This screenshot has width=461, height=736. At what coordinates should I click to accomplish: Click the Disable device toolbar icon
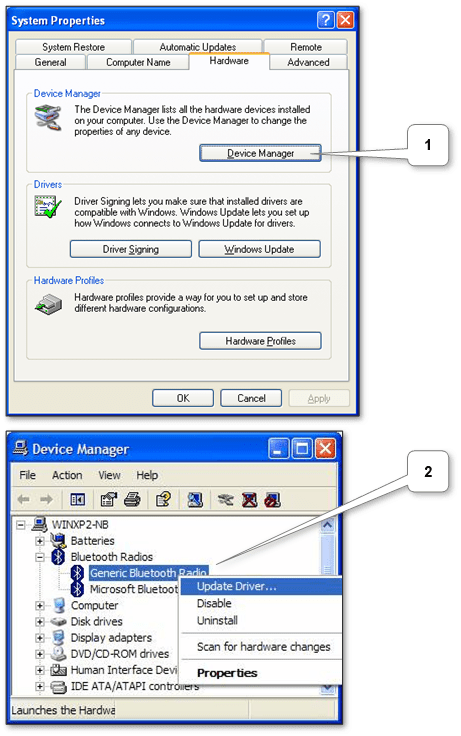(x=273, y=499)
